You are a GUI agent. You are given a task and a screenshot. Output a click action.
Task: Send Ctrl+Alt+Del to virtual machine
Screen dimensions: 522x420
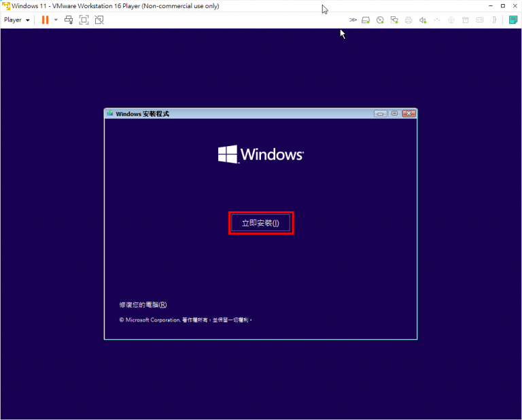[69, 20]
